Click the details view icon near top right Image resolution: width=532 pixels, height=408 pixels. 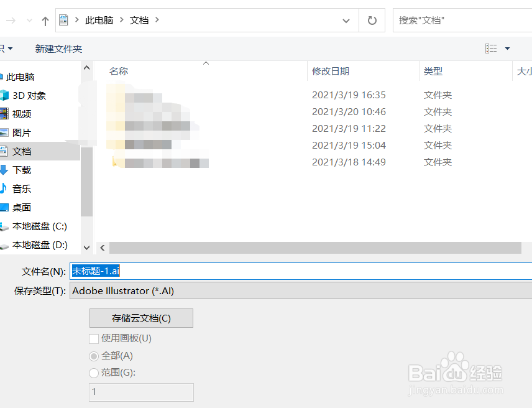point(490,48)
